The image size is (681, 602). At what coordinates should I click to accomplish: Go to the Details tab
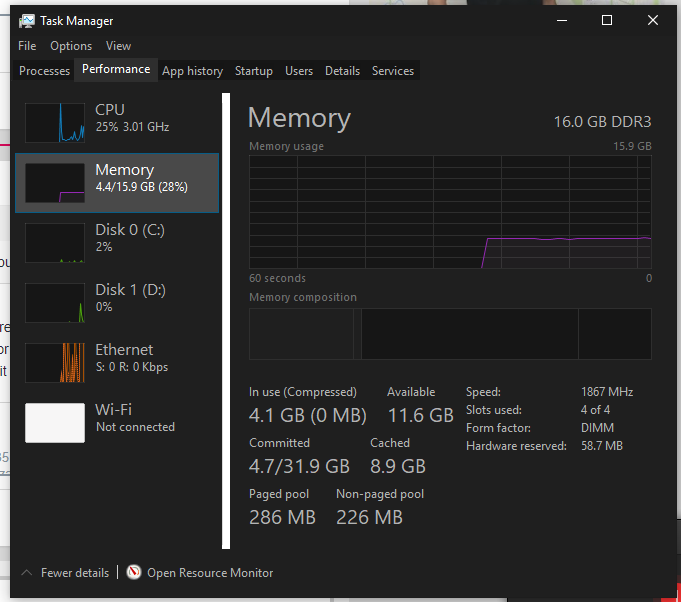tap(342, 71)
